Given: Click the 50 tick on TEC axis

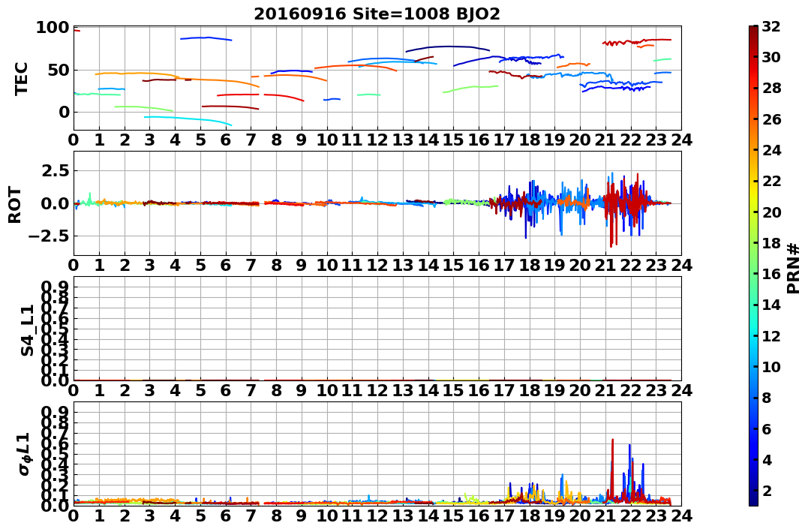Looking at the screenshot, I should (x=58, y=70).
